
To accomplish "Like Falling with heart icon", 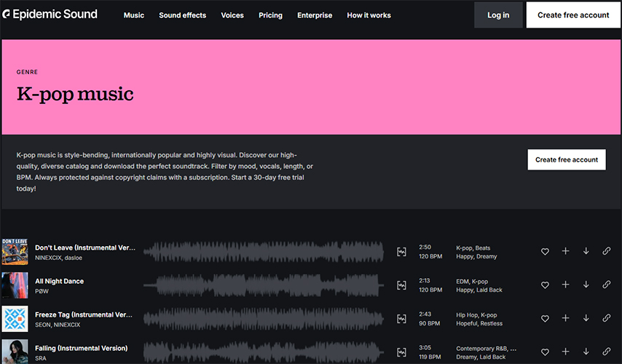I will 545,352.
